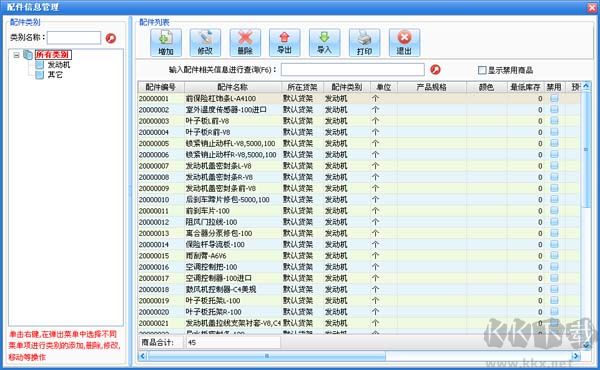Select row 离合器分泵修包-100
The height and width of the screenshot is (370, 600).
359,233
